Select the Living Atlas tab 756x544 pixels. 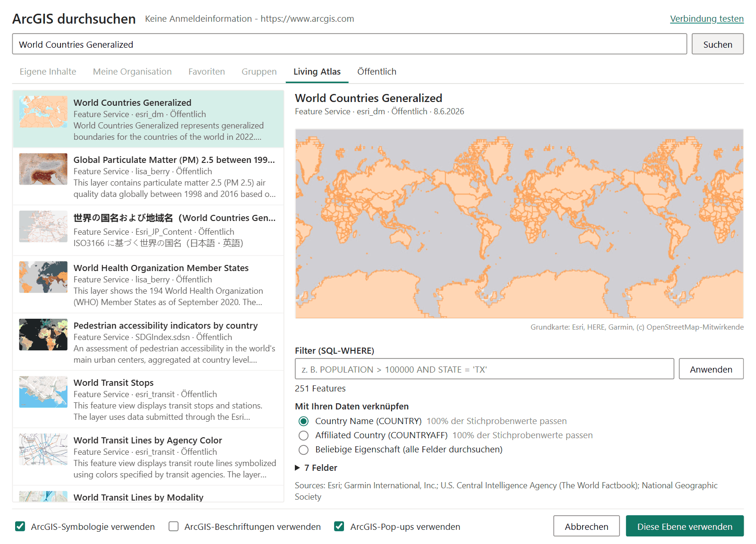point(317,71)
